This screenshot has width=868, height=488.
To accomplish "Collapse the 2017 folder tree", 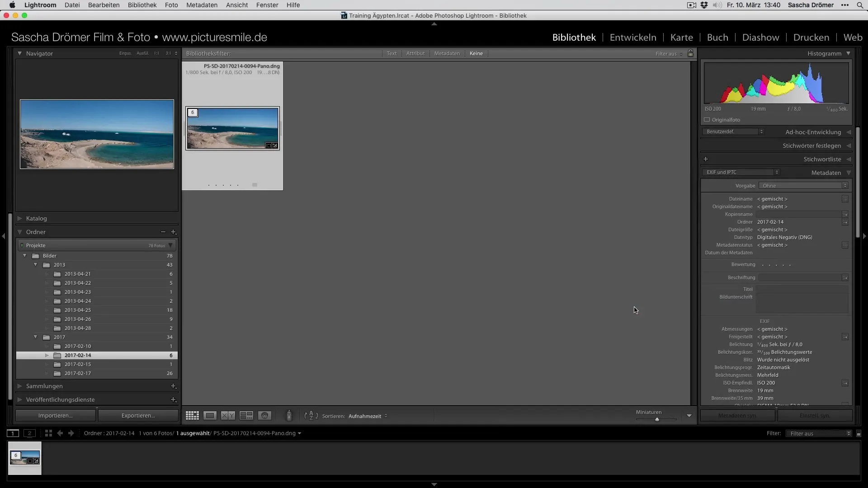I will coord(36,337).
